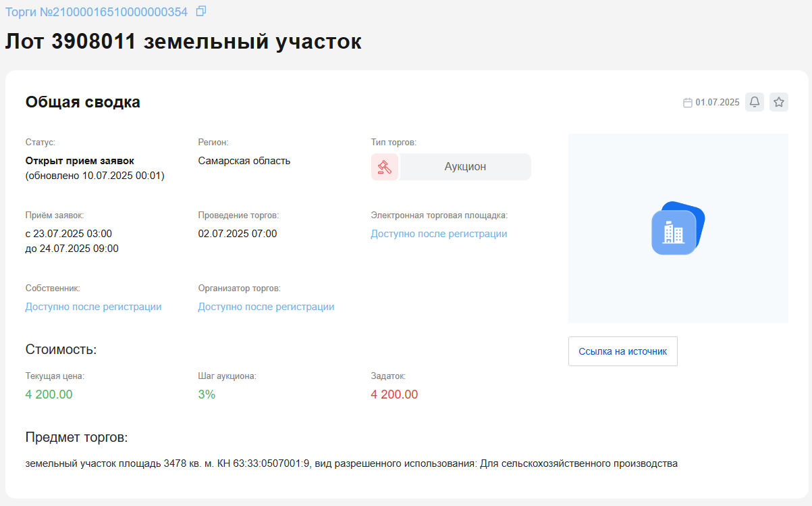Click the application start с 23.07.2025 03:00

[68, 234]
